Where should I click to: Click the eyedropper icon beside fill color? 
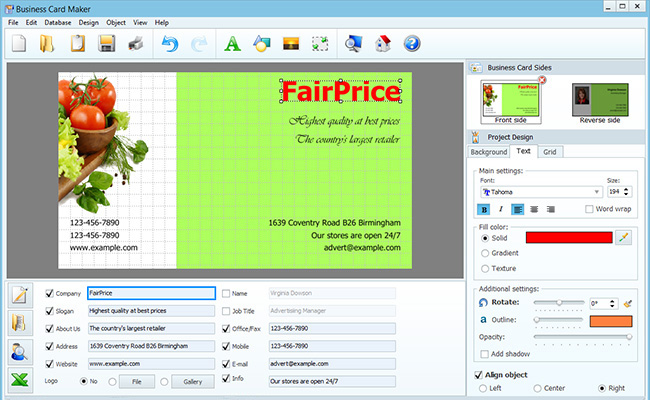[x=625, y=237]
